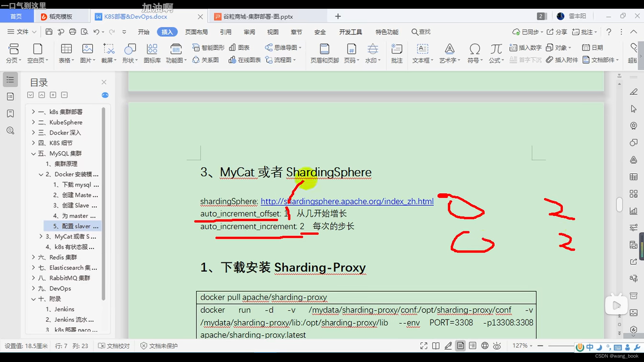Click the Find (查找) button
644x362 pixels.
coord(421,32)
